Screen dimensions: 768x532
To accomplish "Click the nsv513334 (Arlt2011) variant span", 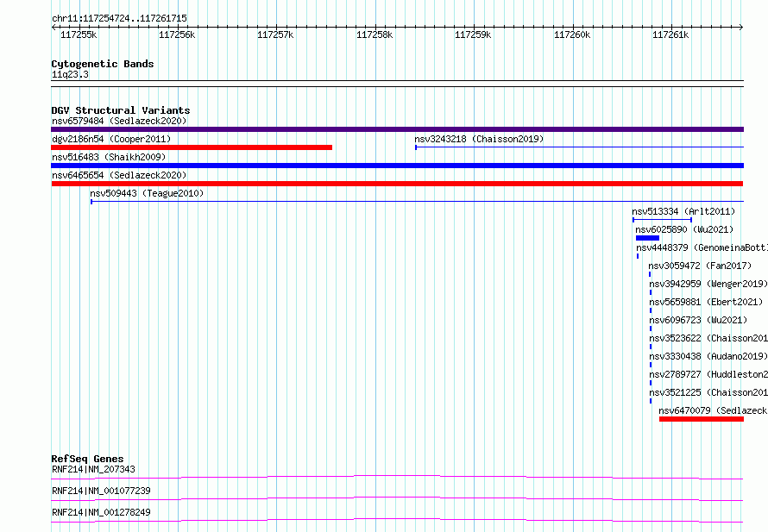I will click(x=662, y=220).
